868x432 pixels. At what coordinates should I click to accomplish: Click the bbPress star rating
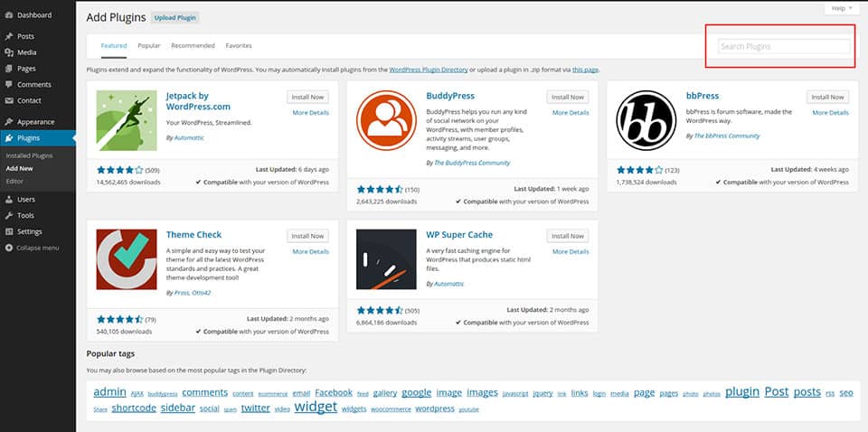coord(639,171)
